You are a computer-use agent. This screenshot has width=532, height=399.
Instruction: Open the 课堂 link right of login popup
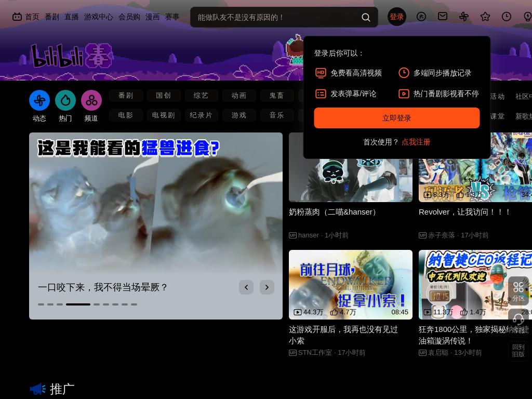pyautogui.click(x=497, y=116)
